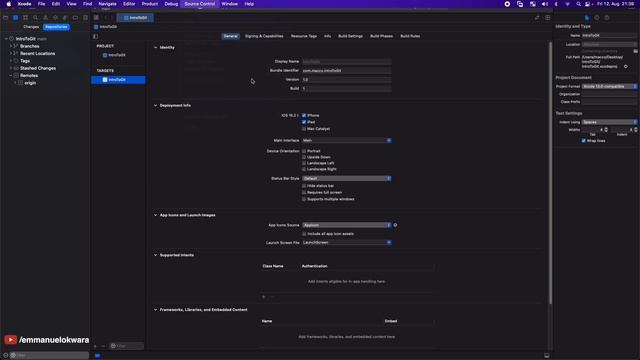This screenshot has height=360, width=640.
Task: Select the Source Control navigator icon
Action: point(16,18)
